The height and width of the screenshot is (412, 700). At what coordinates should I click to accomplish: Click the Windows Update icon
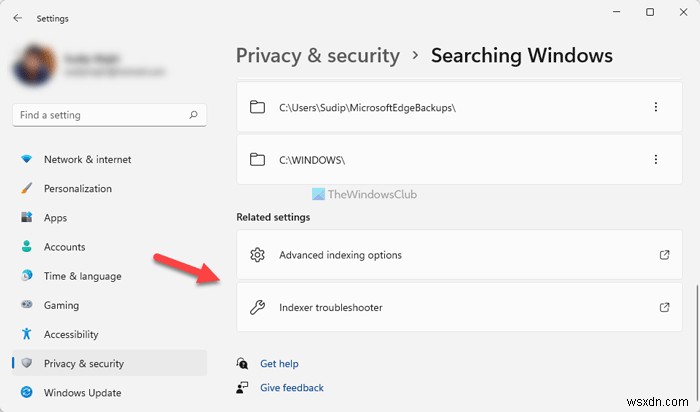(26, 393)
